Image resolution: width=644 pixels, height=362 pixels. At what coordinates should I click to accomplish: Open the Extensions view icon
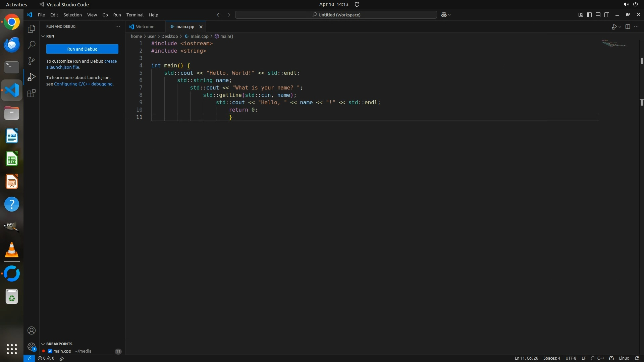click(32, 93)
